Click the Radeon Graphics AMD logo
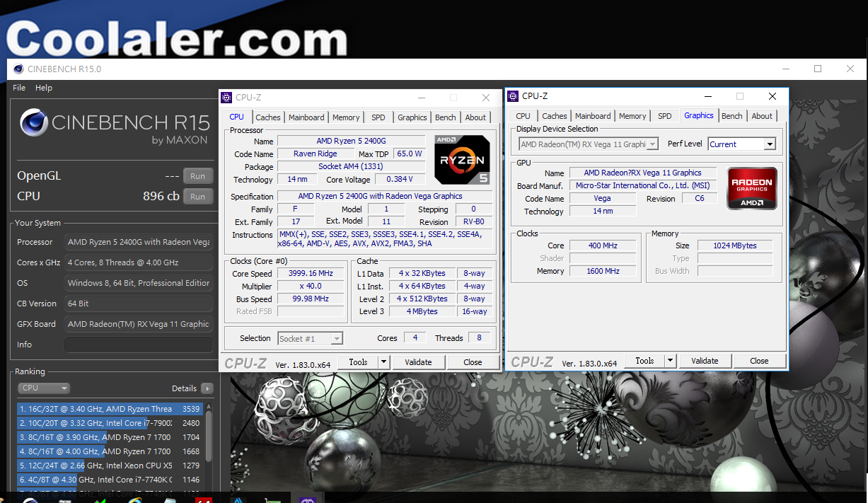868x503 pixels. pos(752,188)
